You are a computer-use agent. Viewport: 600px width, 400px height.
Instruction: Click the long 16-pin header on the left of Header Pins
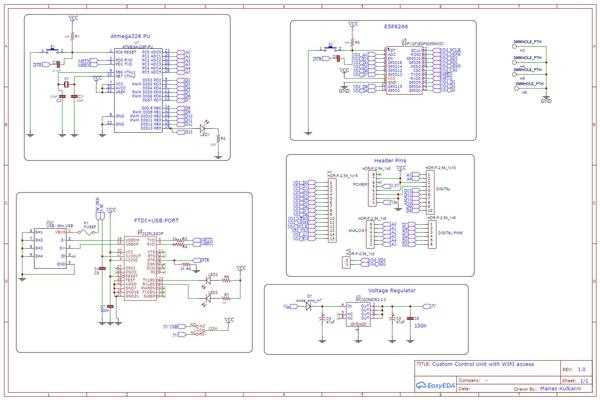pos(332,210)
